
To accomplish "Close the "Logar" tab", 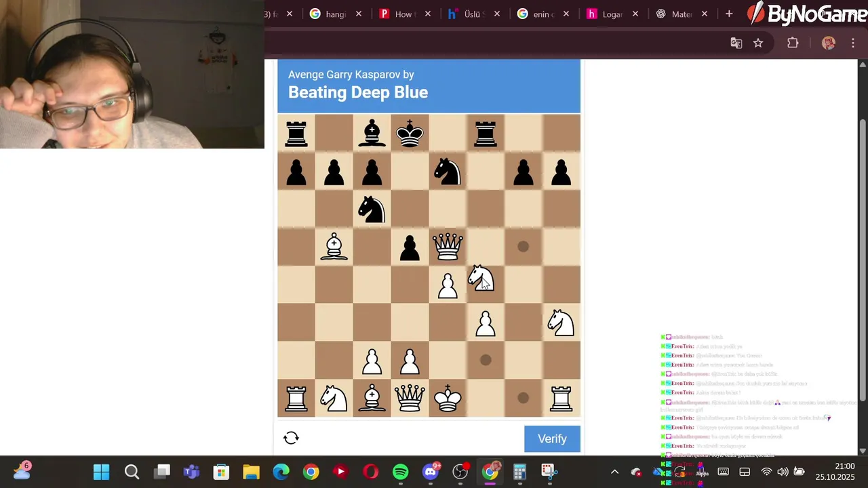I will point(635,14).
